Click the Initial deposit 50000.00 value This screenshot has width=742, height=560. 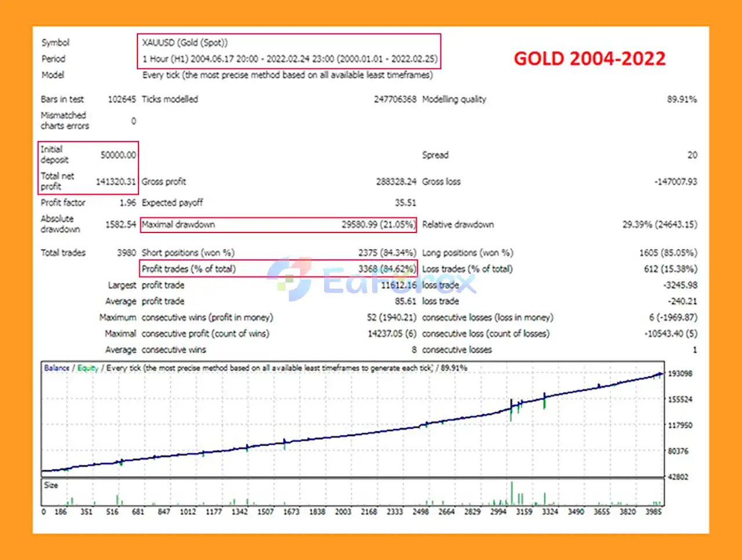[118, 155]
